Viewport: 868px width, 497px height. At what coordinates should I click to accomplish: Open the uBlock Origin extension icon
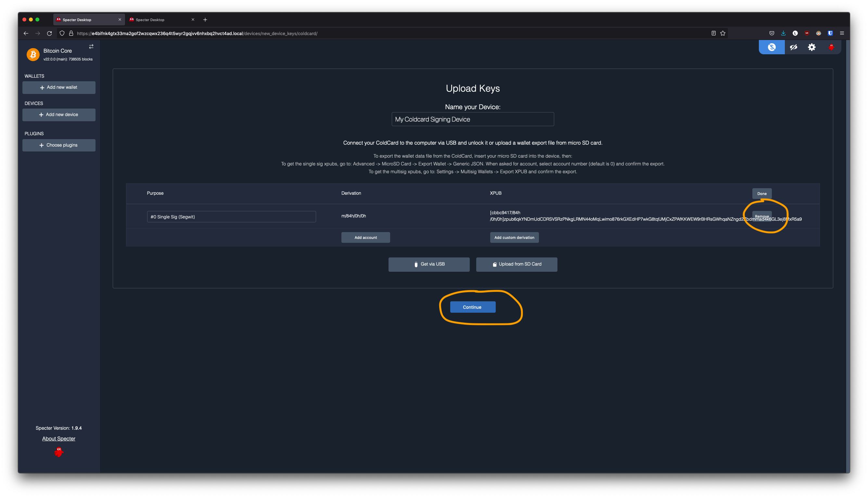click(x=807, y=33)
